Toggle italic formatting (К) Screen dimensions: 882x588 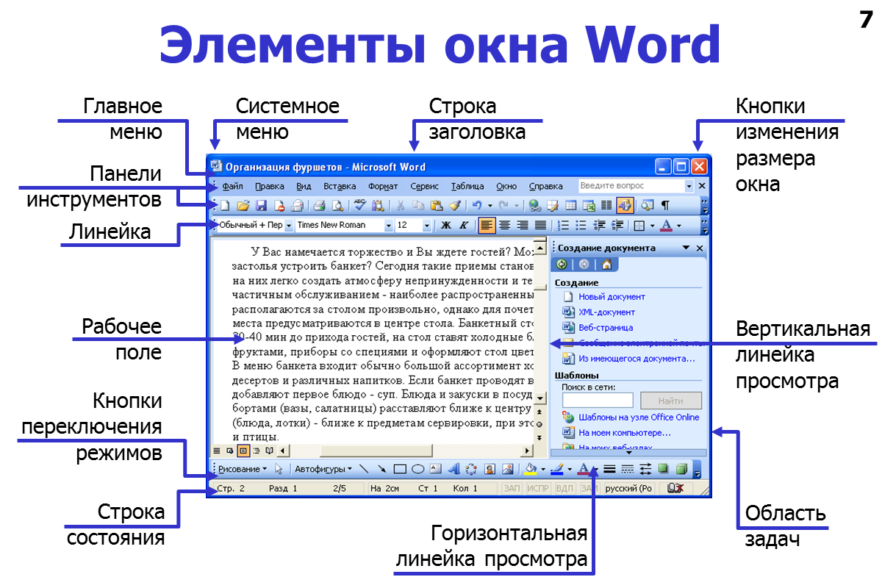pos(464,226)
